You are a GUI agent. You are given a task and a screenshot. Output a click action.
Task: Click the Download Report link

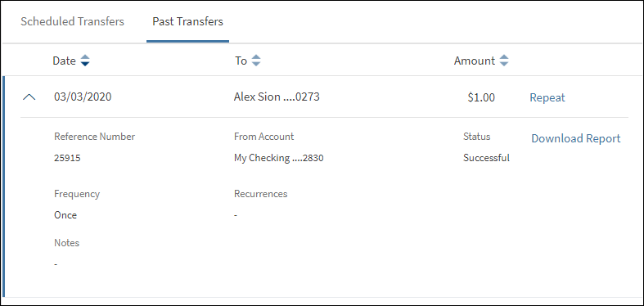(576, 138)
